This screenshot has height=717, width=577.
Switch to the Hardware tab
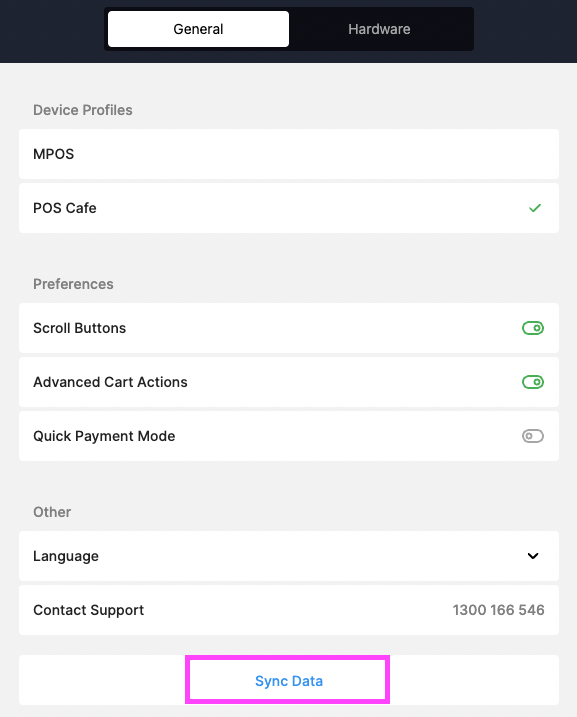tap(379, 29)
